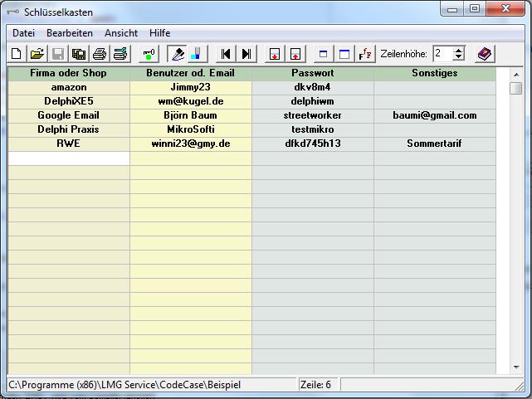Viewport: 532px width, 399px height.
Task: Click the save all (multiple disks) icon
Action: click(x=79, y=54)
